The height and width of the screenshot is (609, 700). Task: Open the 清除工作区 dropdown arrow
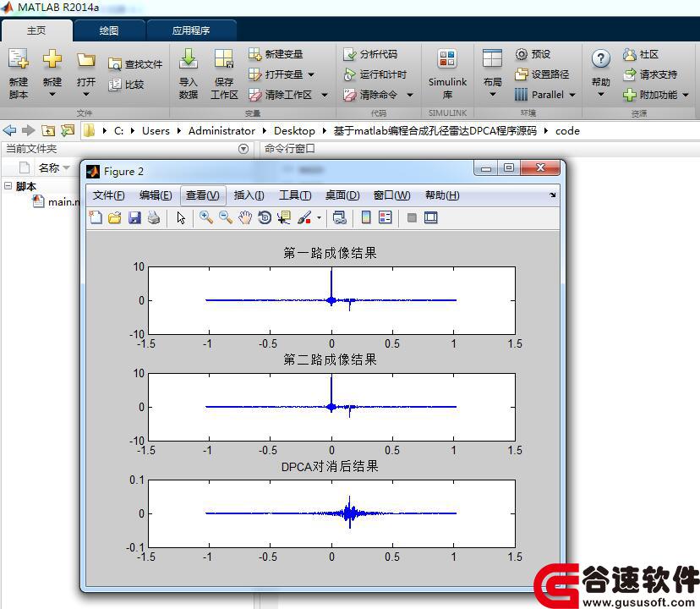(325, 95)
